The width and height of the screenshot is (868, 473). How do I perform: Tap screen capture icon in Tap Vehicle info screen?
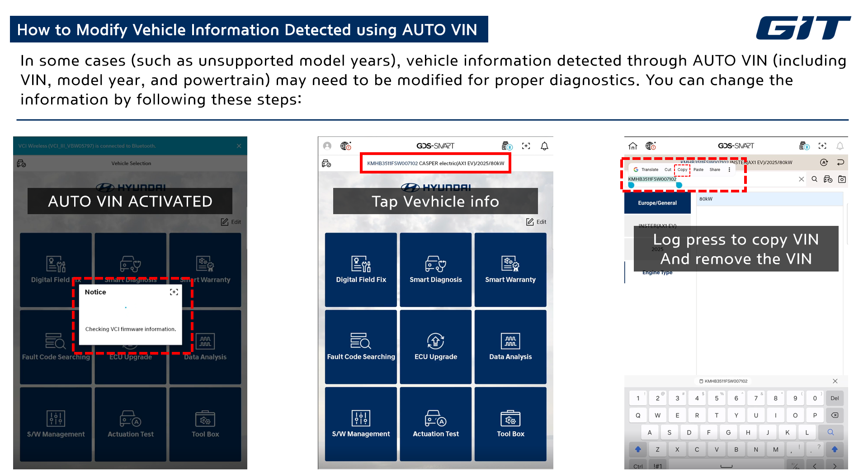pyautogui.click(x=526, y=146)
